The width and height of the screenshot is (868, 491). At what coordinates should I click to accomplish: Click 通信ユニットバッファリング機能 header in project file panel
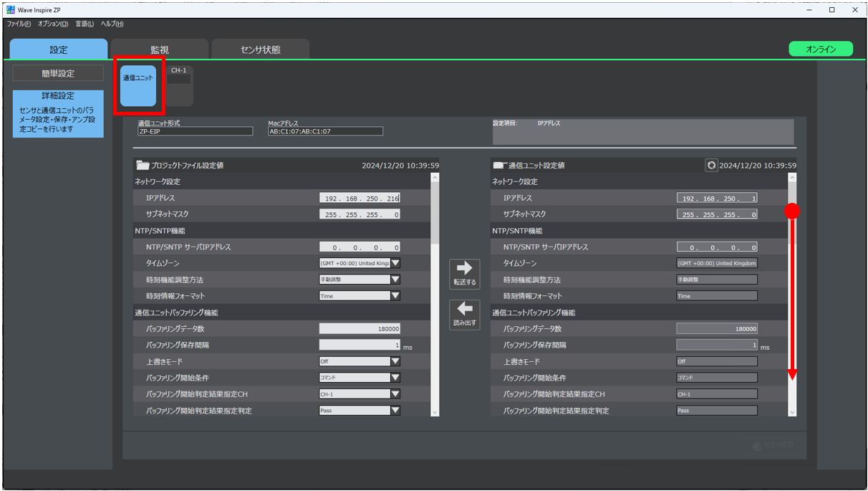(176, 313)
